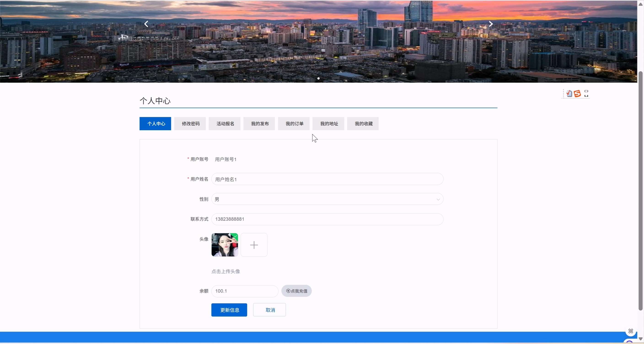Select the 我的收藏 tab

pyautogui.click(x=363, y=124)
